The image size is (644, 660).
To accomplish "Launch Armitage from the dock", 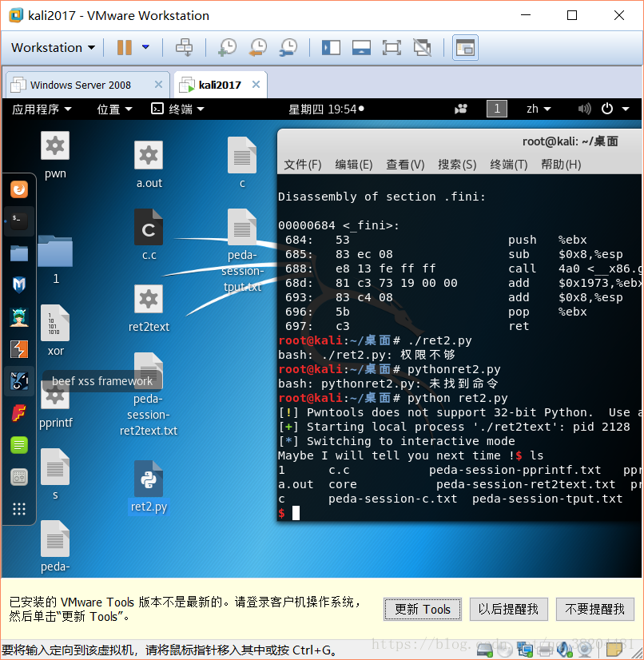I will click(19, 317).
